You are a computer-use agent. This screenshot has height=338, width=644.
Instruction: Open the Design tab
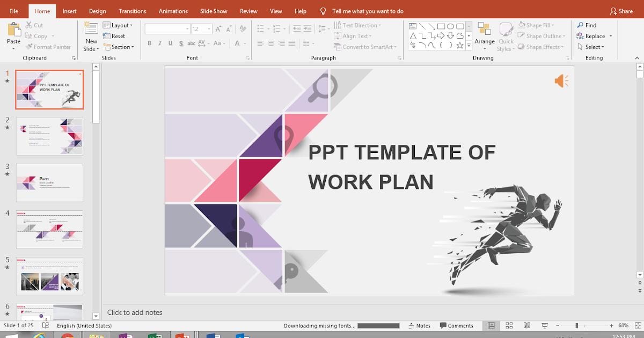[97, 11]
